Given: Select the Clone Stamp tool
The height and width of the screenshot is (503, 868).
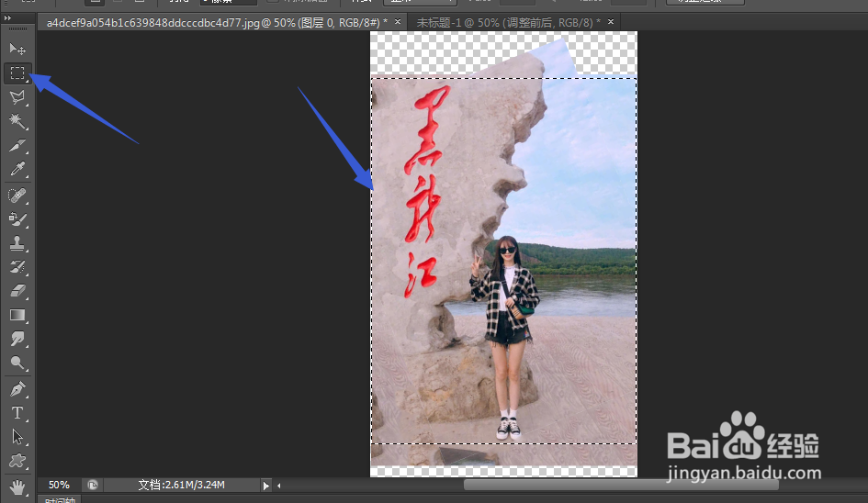Looking at the screenshot, I should coord(17,243).
